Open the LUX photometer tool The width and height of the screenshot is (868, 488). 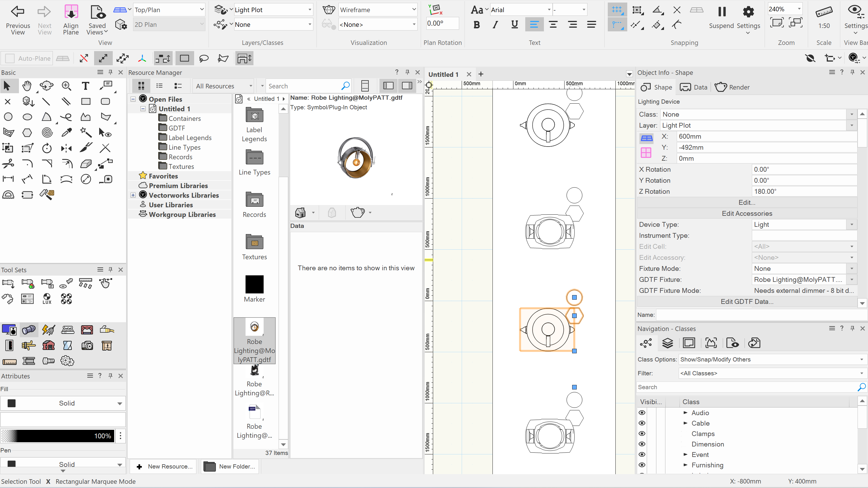pos(47,299)
